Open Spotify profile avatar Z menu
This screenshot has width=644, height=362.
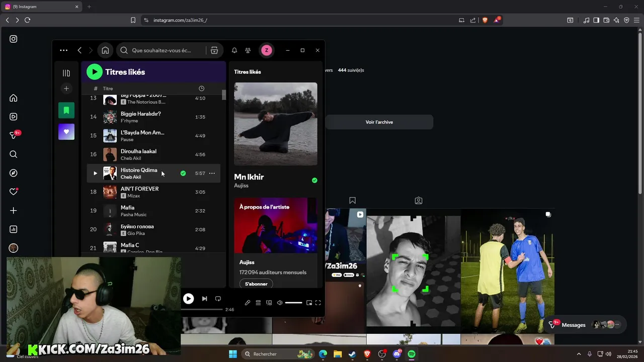[x=267, y=50]
